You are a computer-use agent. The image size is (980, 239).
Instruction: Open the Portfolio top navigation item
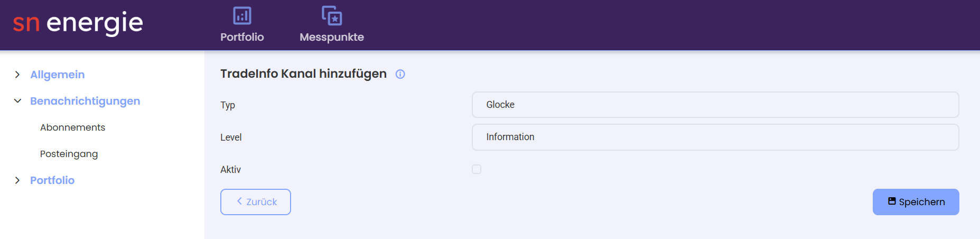[242, 24]
